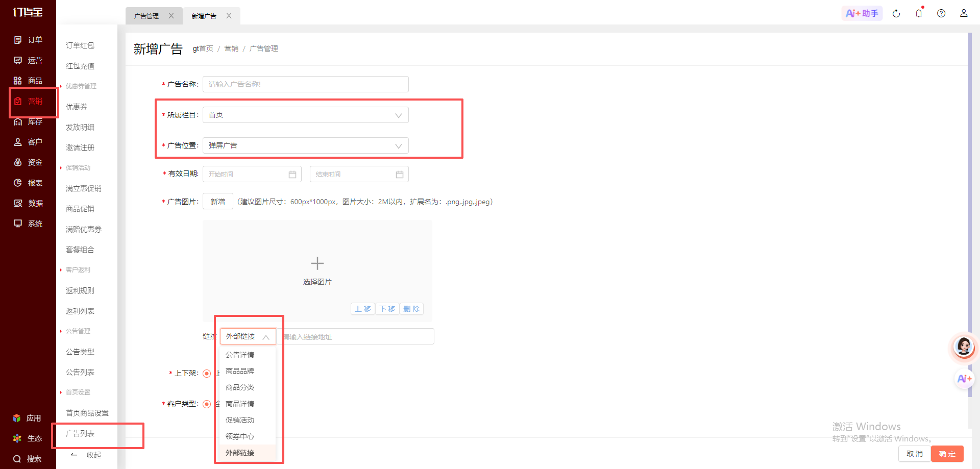Click the refresh icon in top bar
The width and height of the screenshot is (980, 469).
click(x=896, y=13)
